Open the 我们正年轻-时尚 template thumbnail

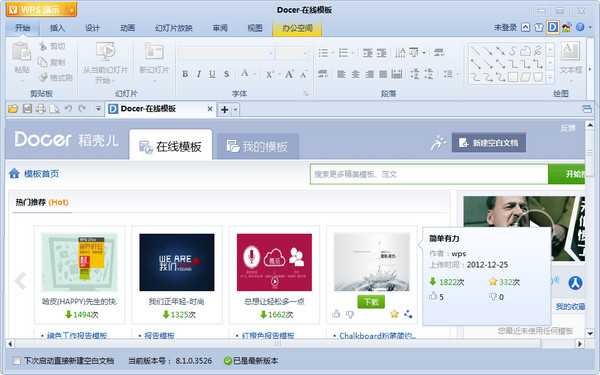(x=177, y=262)
